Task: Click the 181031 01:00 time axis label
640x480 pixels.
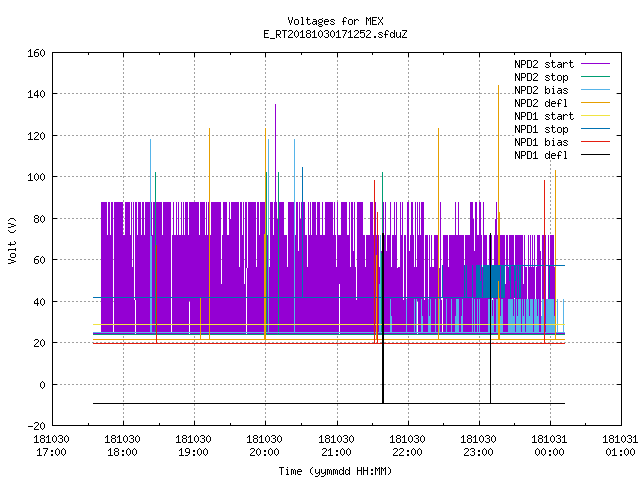Action: click(620, 446)
